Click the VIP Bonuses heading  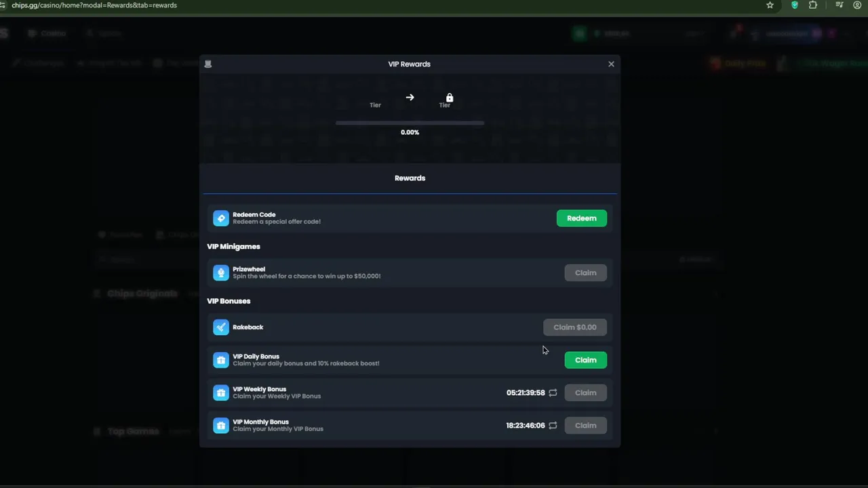click(x=229, y=301)
